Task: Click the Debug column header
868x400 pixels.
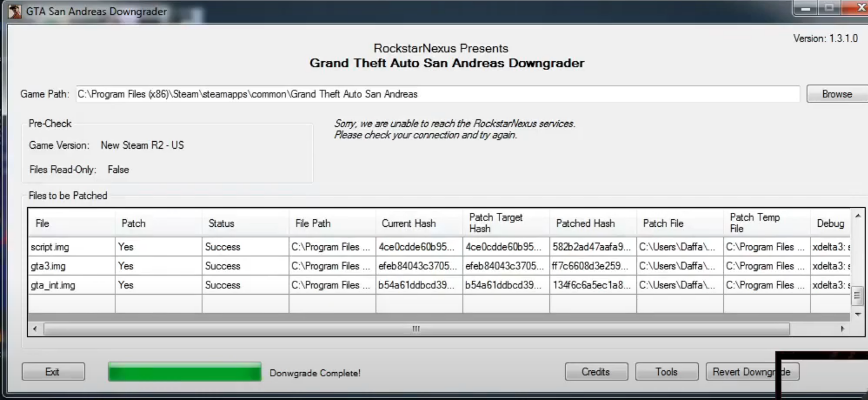Action: click(830, 223)
